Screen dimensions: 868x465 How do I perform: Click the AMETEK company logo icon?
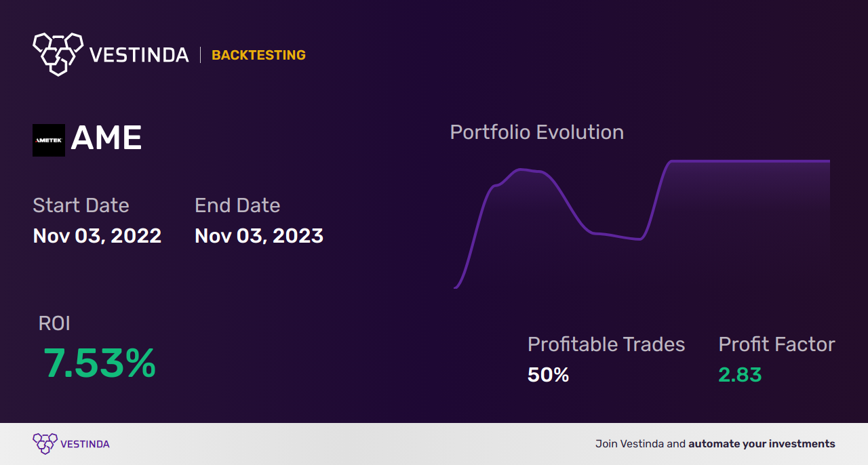pos(49,140)
